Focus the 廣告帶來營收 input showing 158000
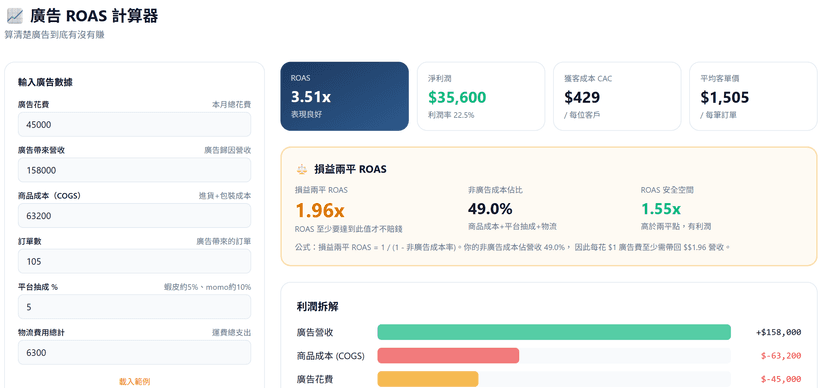This screenshot has height=388, width=828. click(x=134, y=170)
